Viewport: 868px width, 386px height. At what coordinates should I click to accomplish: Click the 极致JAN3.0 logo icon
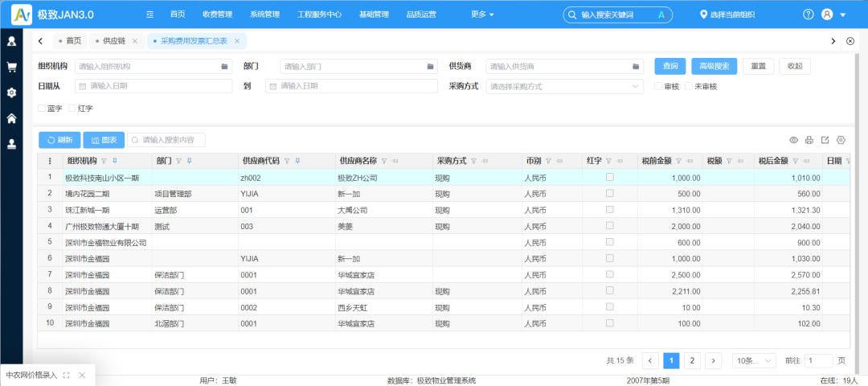coord(22,14)
